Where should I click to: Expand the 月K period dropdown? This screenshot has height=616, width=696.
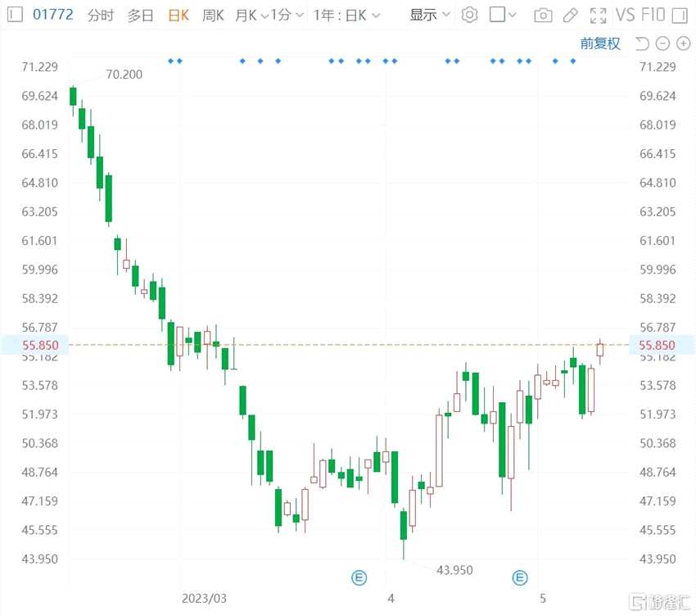tap(251, 15)
